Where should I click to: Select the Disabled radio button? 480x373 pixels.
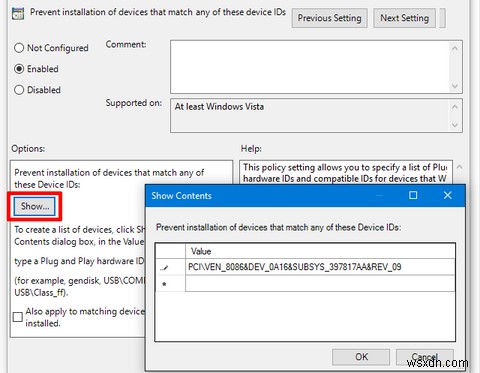(x=19, y=90)
